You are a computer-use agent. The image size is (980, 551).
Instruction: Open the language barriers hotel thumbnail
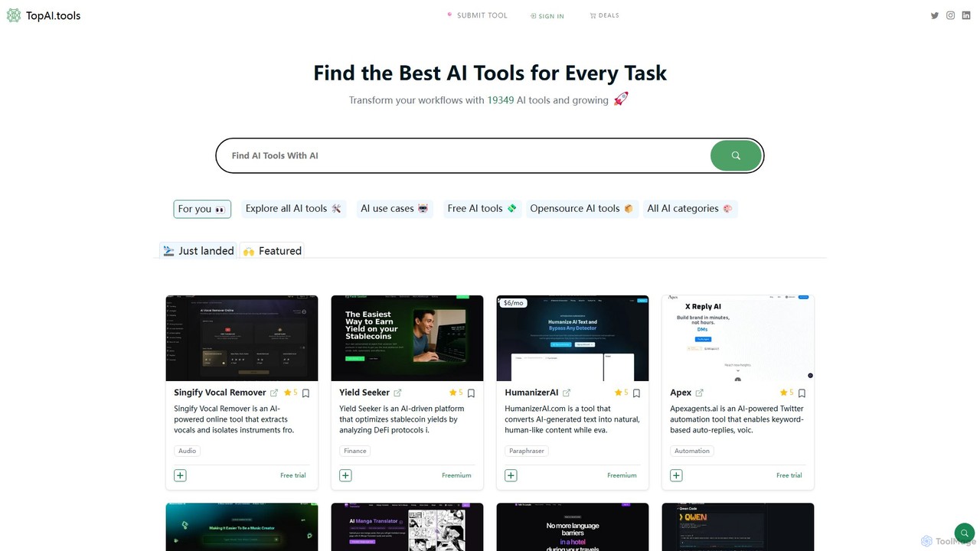coord(573,527)
